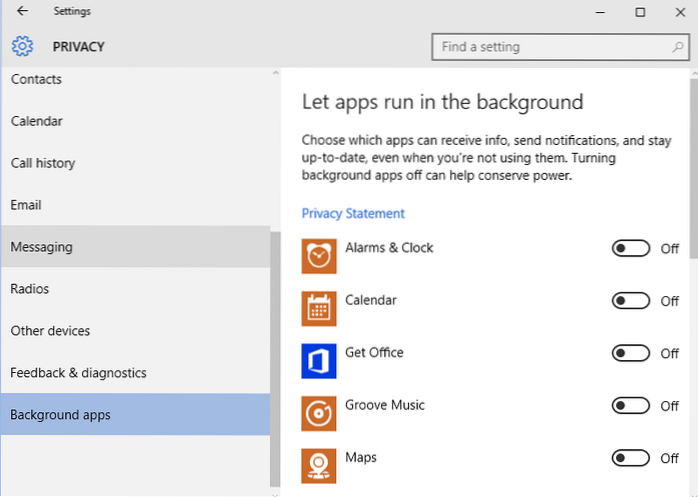Image resolution: width=698 pixels, height=497 pixels.
Task: Click the back arrow in title bar
Action: click(22, 12)
